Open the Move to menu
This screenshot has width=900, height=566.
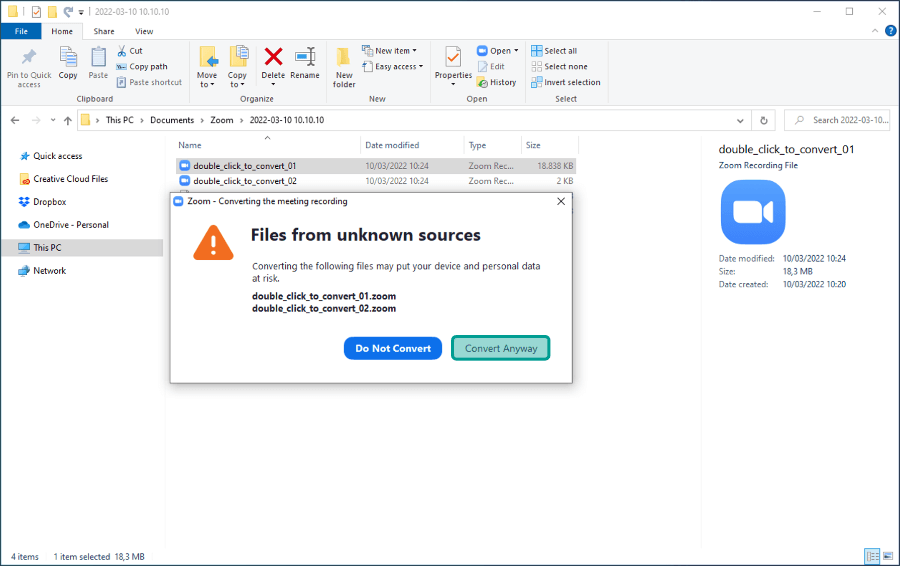pos(207,67)
